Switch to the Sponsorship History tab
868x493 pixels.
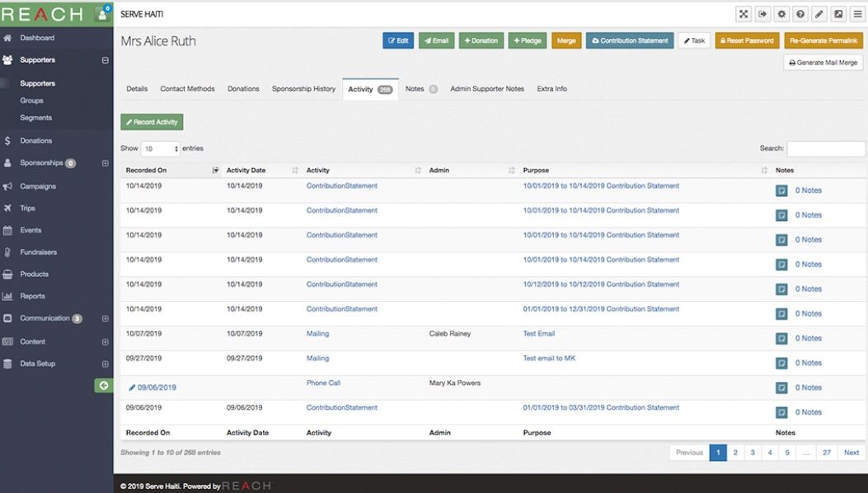[x=303, y=89]
